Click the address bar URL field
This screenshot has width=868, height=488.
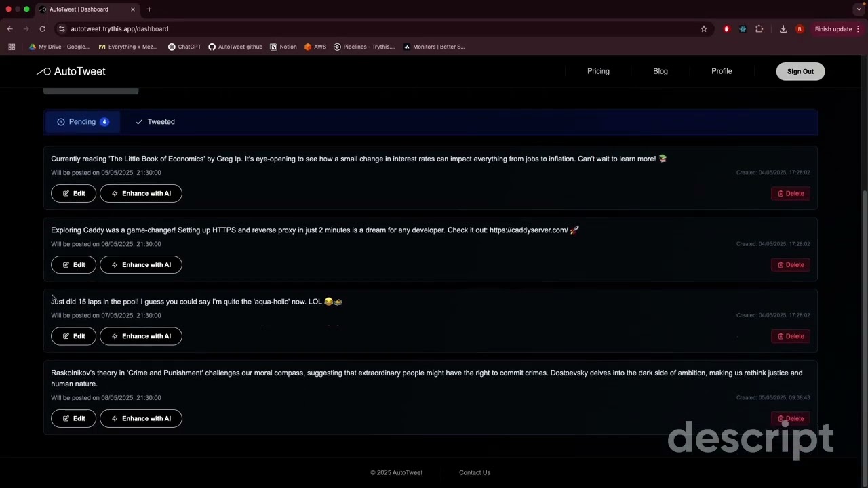(x=380, y=29)
